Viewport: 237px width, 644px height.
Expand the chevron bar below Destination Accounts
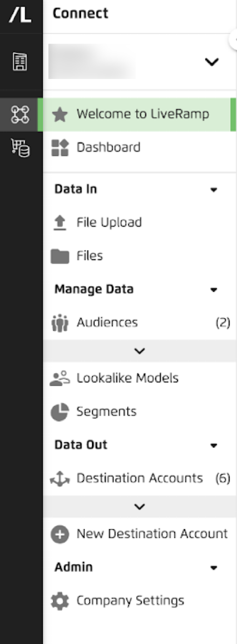point(140,507)
